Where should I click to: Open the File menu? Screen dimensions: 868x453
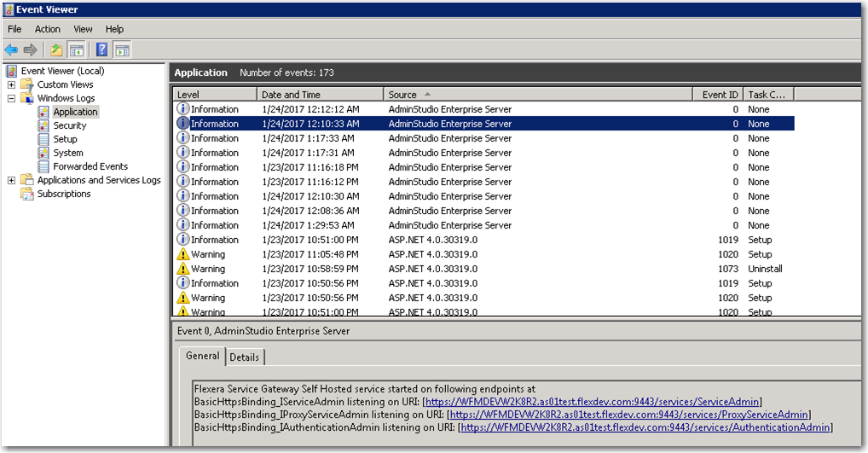(x=14, y=29)
